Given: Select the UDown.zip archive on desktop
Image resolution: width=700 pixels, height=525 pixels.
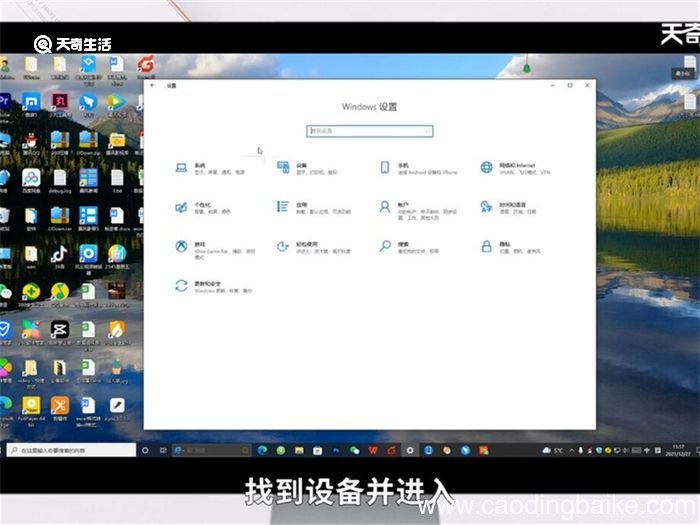Looking at the screenshot, I should click(x=88, y=143).
